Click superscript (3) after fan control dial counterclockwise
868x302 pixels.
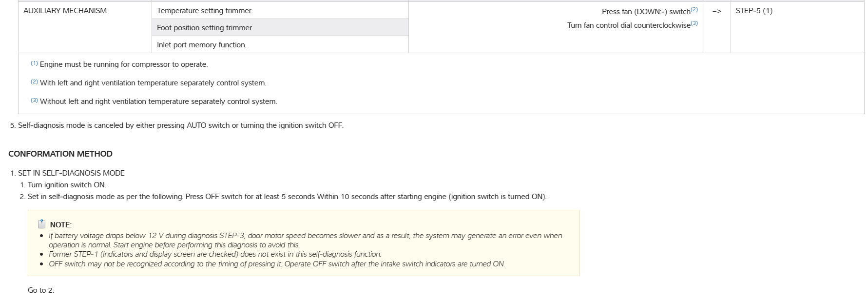point(694,23)
